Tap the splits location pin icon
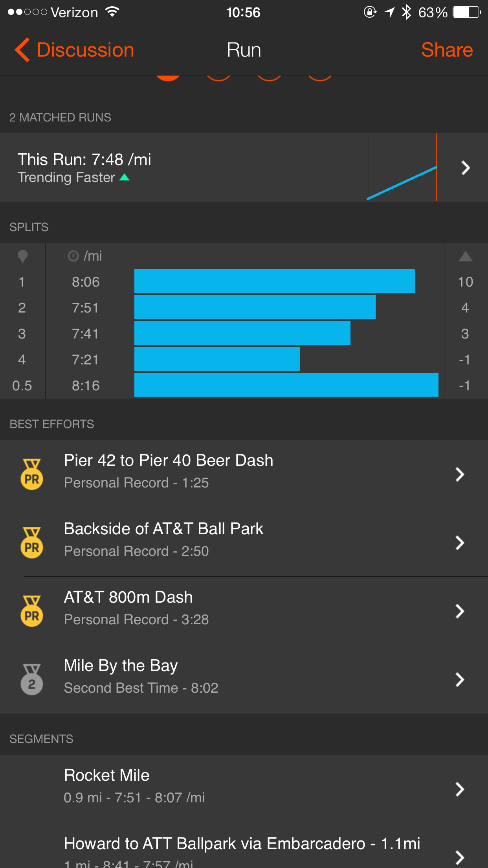 (23, 256)
